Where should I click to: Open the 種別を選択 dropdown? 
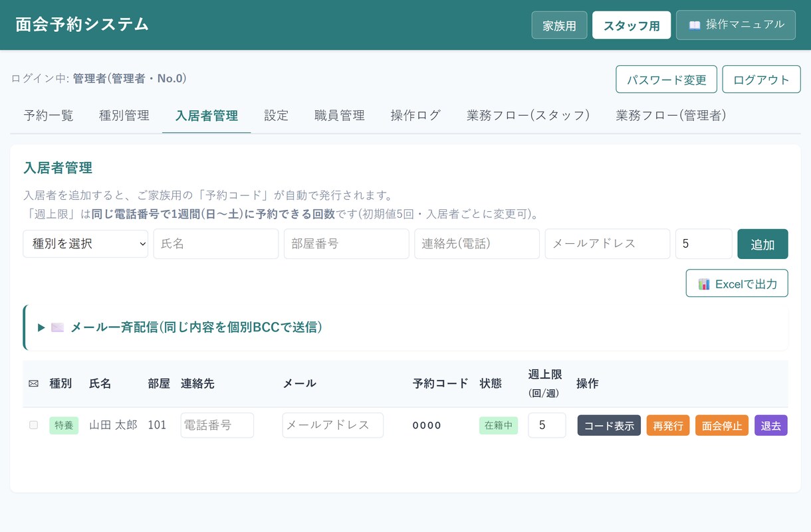86,244
